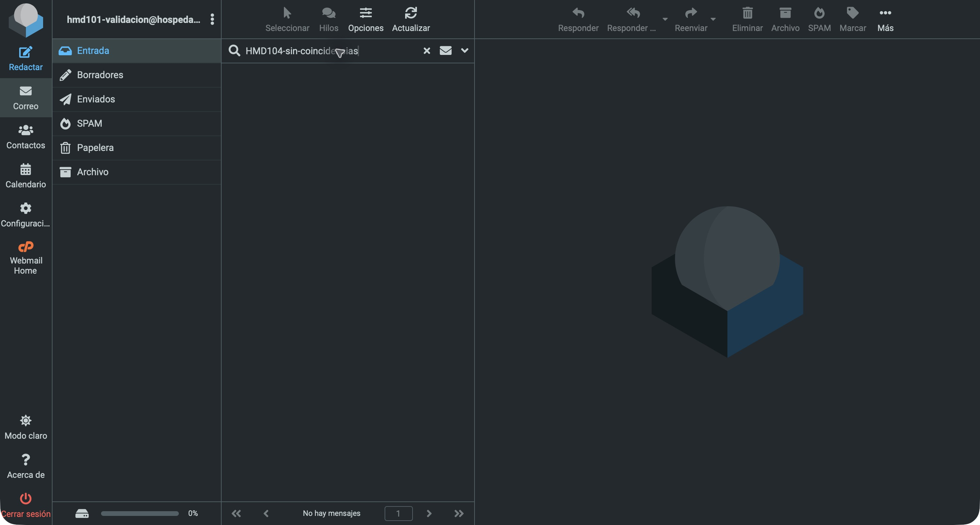Click the Seleccionar toolbar button
Screen dimensions: 980x525
(287, 19)
